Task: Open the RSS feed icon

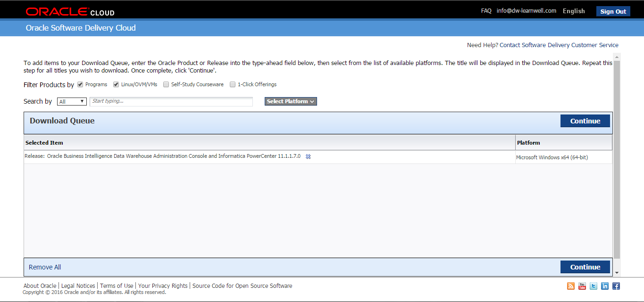Action: pos(571,286)
